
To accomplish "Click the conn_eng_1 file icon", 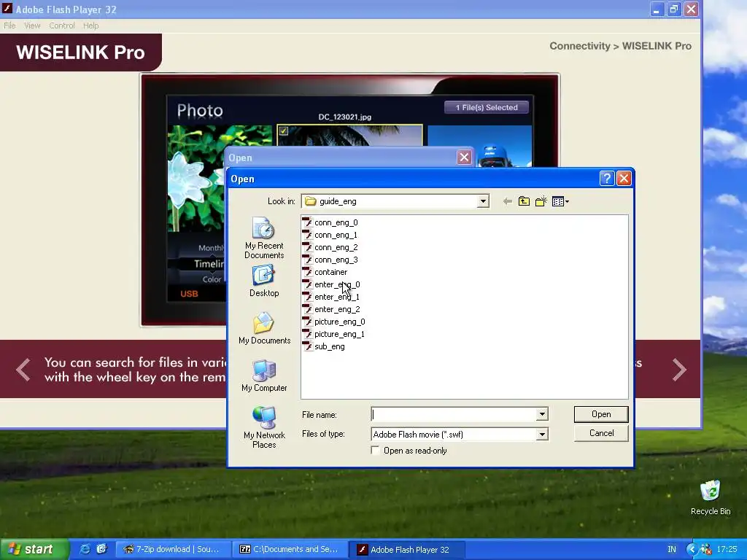I will (x=307, y=235).
